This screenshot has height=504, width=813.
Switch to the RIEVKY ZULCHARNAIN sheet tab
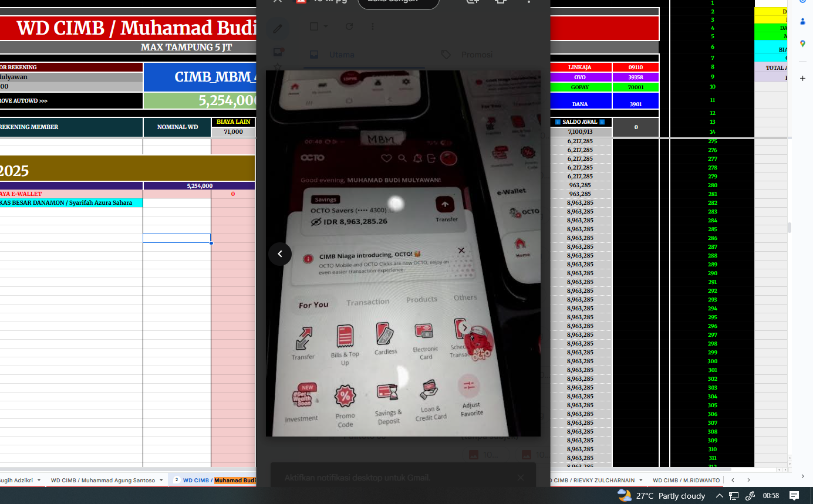point(593,480)
